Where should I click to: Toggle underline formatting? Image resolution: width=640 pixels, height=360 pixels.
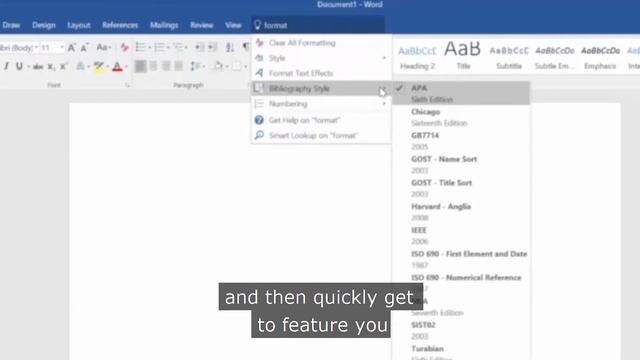(19, 66)
